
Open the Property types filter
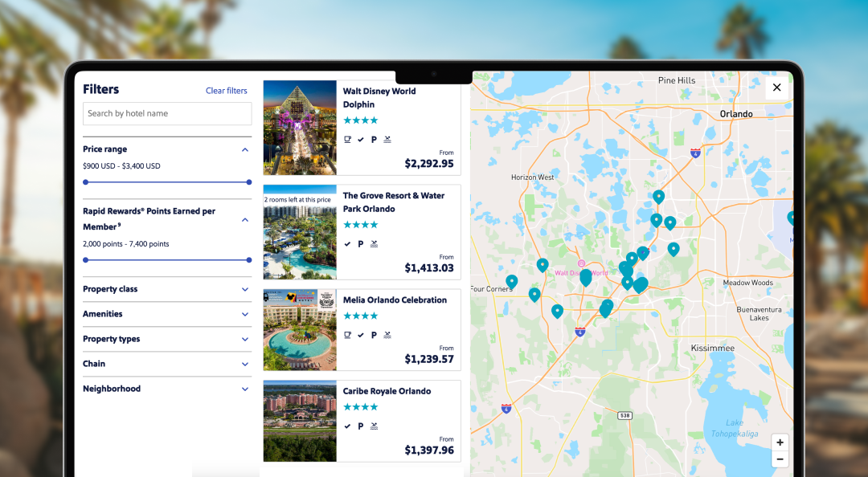pyautogui.click(x=166, y=339)
